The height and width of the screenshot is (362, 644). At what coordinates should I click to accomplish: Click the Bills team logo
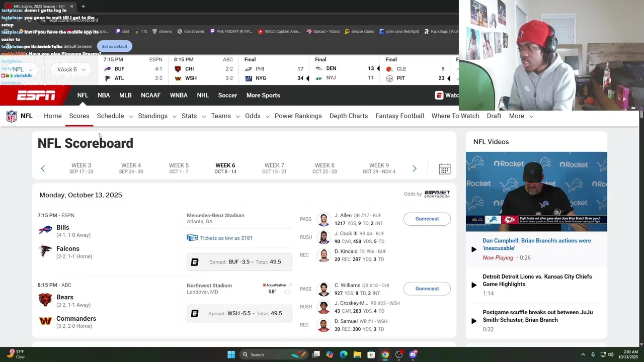pyautogui.click(x=46, y=230)
